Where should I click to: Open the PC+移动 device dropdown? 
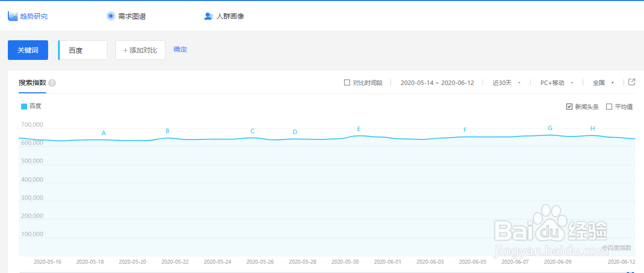point(556,82)
